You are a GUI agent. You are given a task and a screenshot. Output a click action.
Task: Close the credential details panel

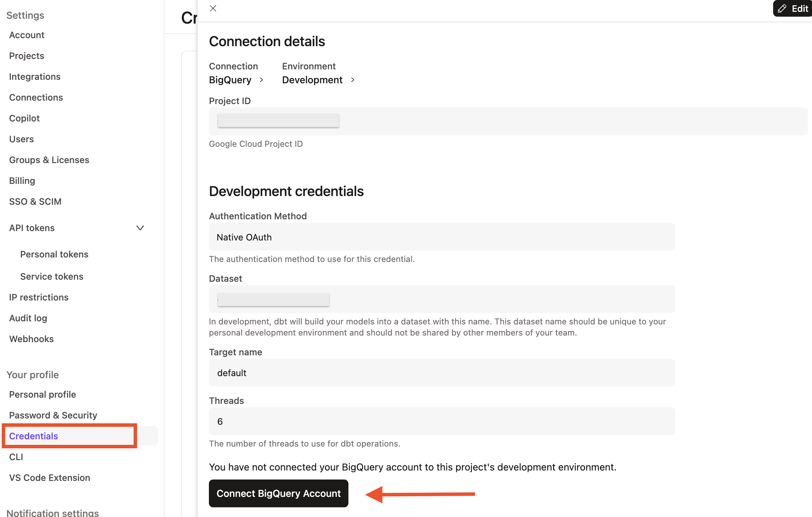(213, 8)
